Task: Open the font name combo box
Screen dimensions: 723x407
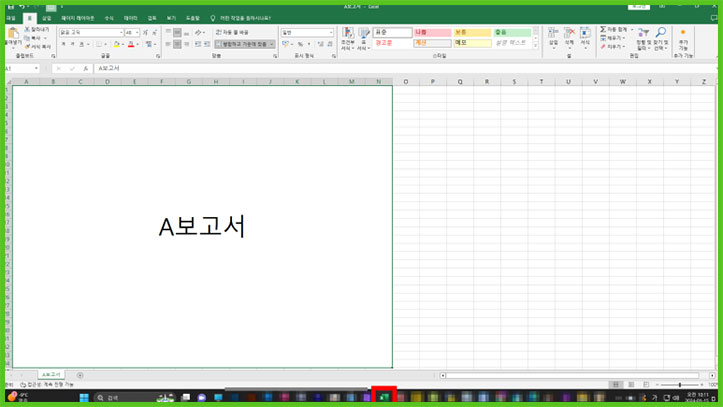Action: tap(91, 33)
